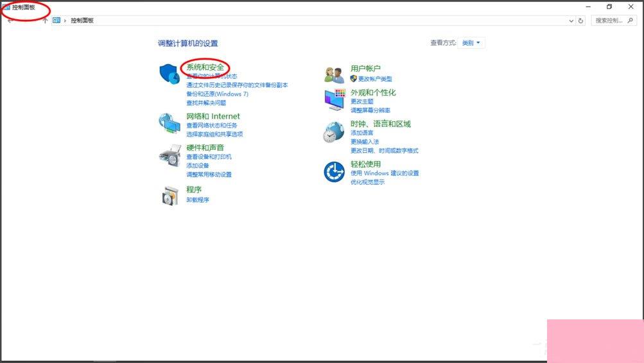Click 选择家庭组和共享选项 link
Screen dimensions: 644x363
(214, 134)
